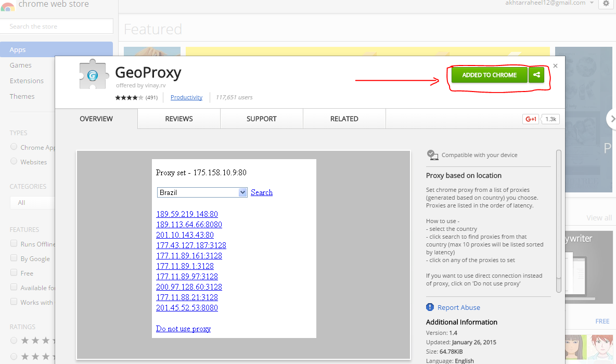Click proxy 177.11.88.21:3128
Viewport: 616px width, 364px height.
pyautogui.click(x=187, y=297)
